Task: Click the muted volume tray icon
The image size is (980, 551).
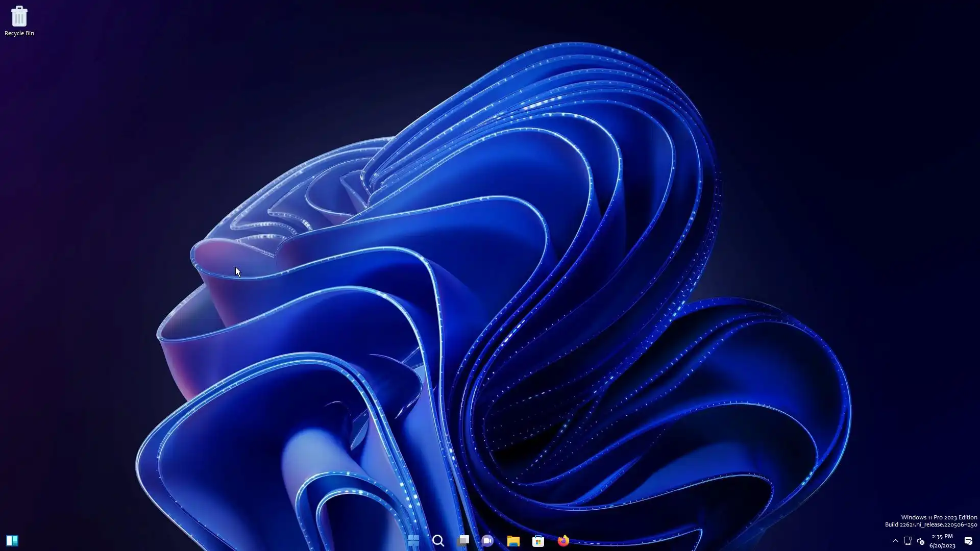Action: click(x=921, y=541)
